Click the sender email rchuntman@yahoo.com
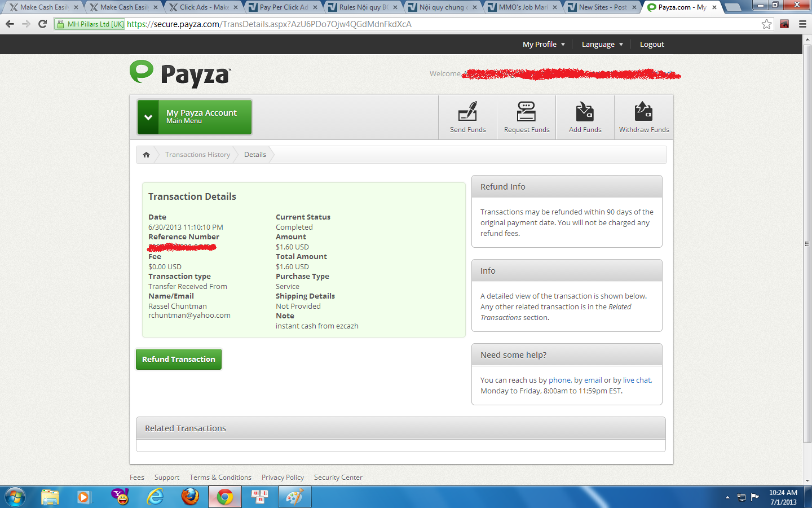 coord(189,316)
